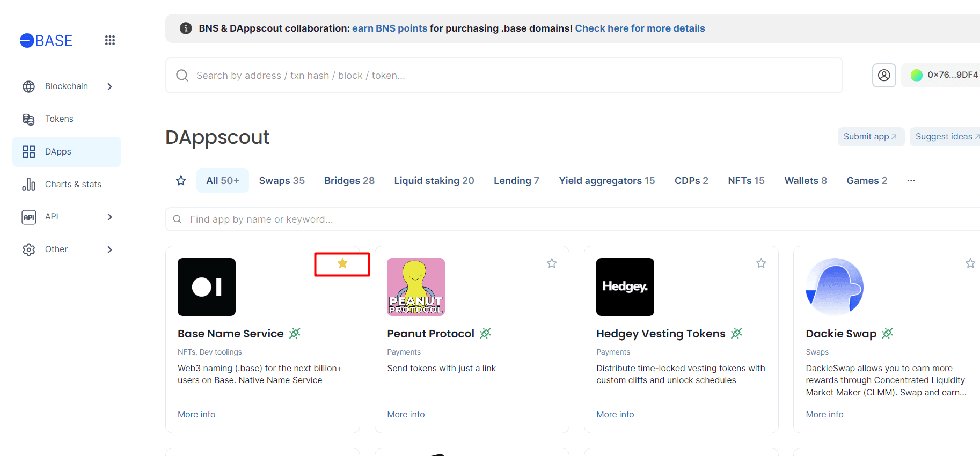Click Base Name Service verified badge
The height and width of the screenshot is (456, 980).
[x=295, y=334]
